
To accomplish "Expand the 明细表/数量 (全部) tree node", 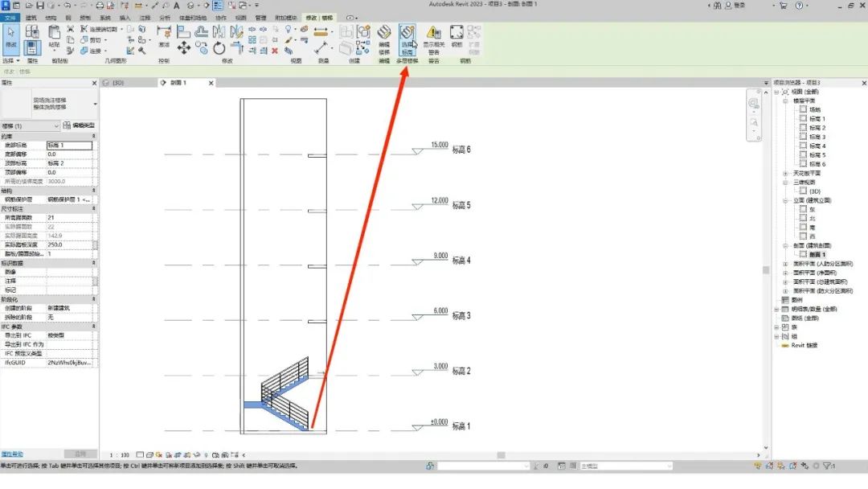I will pyautogui.click(x=776, y=309).
